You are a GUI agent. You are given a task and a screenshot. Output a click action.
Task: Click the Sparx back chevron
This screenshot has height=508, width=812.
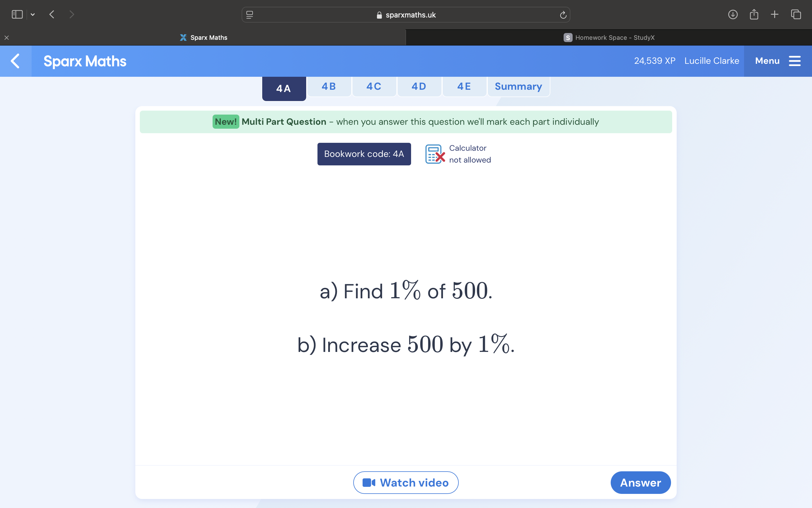click(16, 61)
